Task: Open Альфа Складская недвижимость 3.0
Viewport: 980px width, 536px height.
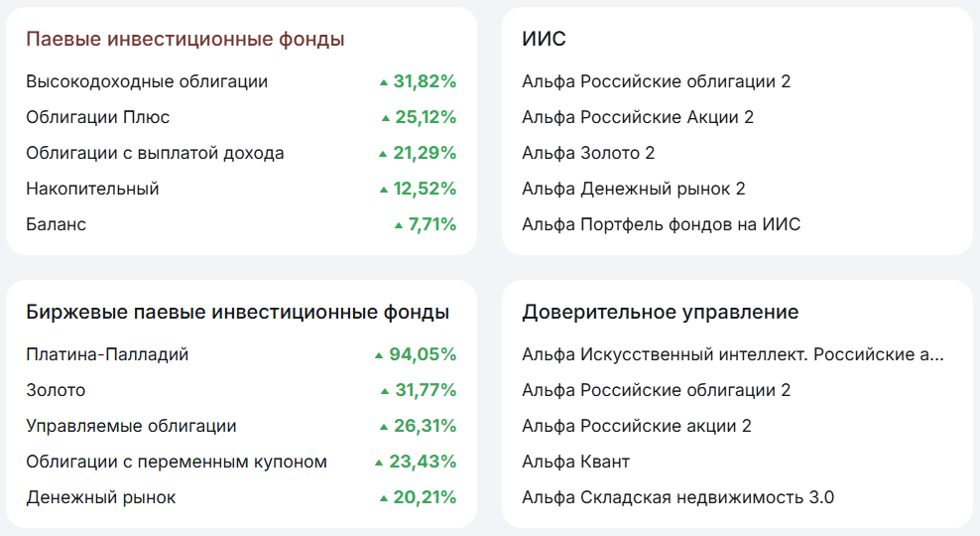Action: [x=677, y=497]
